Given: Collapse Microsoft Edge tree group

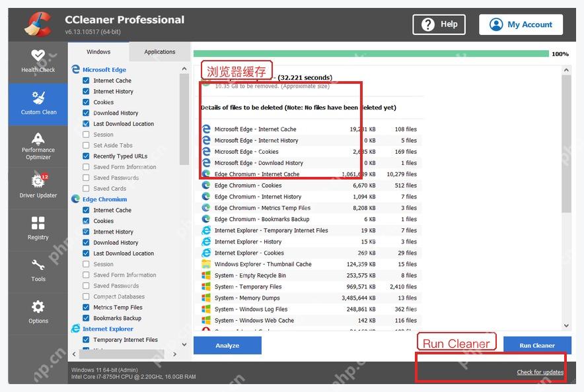Looking at the screenshot, I should pos(104,69).
